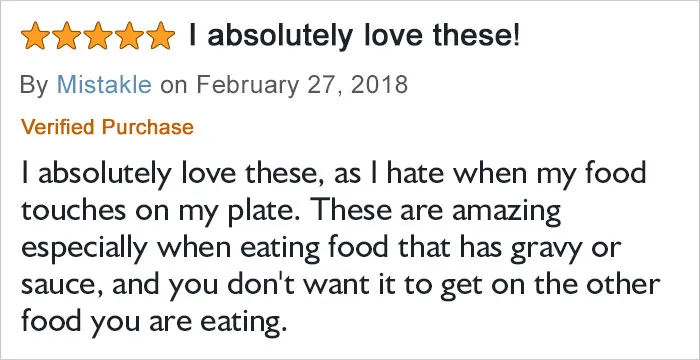Click the Verified Purchase label
700x360 pixels.
click(107, 127)
